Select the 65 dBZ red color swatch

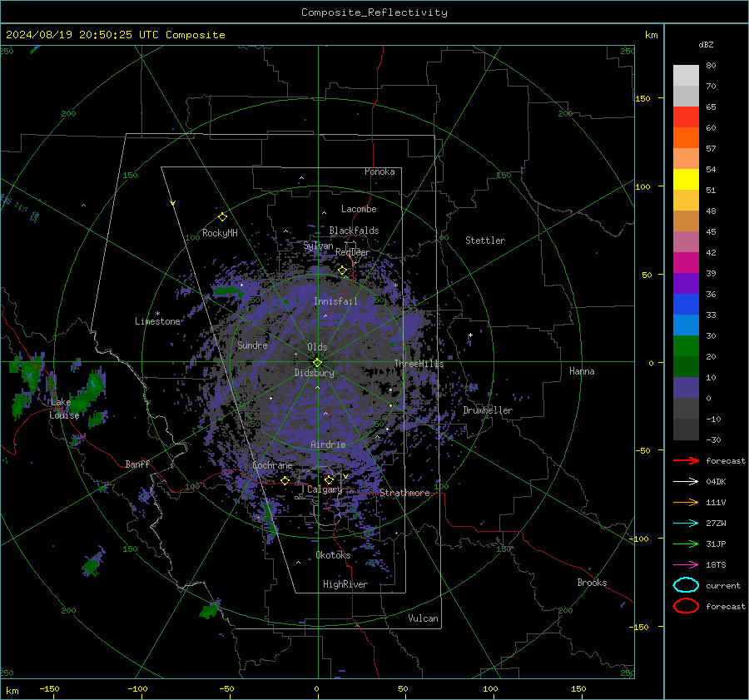click(x=686, y=117)
